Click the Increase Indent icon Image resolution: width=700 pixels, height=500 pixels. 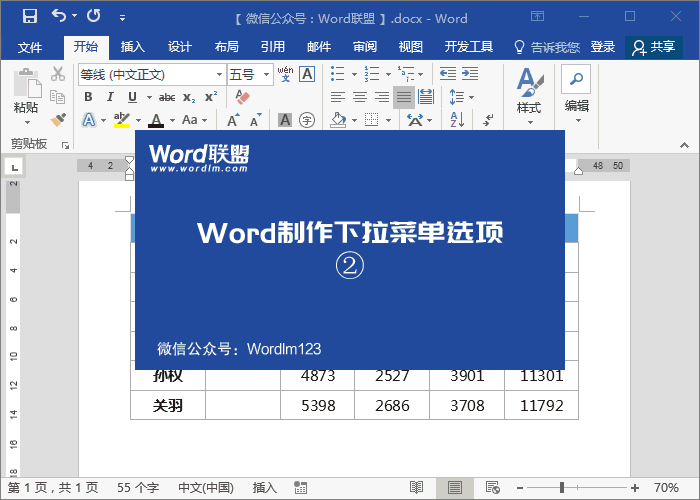click(x=470, y=73)
